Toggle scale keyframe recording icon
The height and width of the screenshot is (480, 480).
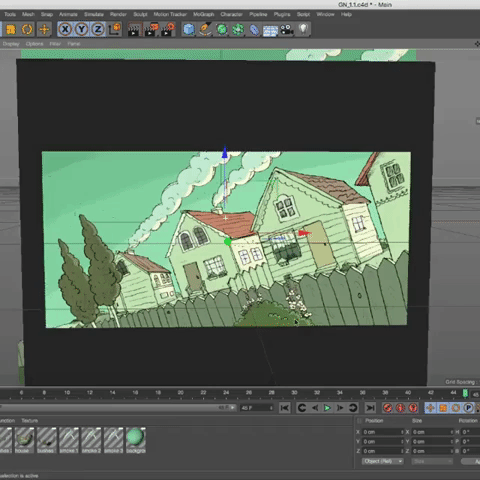pos(443,408)
